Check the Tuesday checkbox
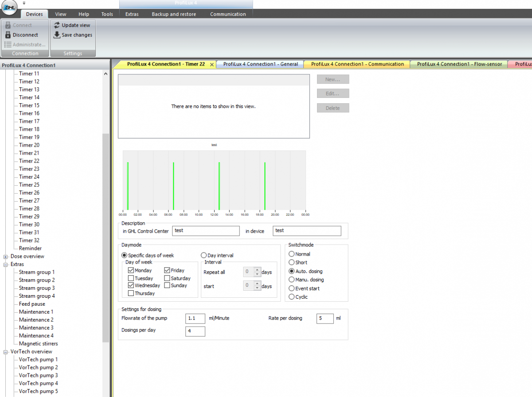 pyautogui.click(x=131, y=278)
